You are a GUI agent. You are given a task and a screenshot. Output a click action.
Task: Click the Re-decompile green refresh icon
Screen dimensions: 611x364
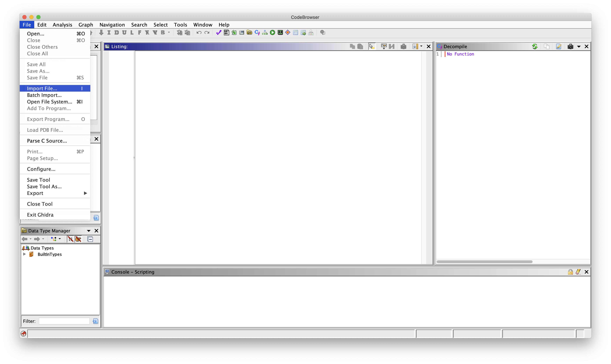tap(535, 46)
